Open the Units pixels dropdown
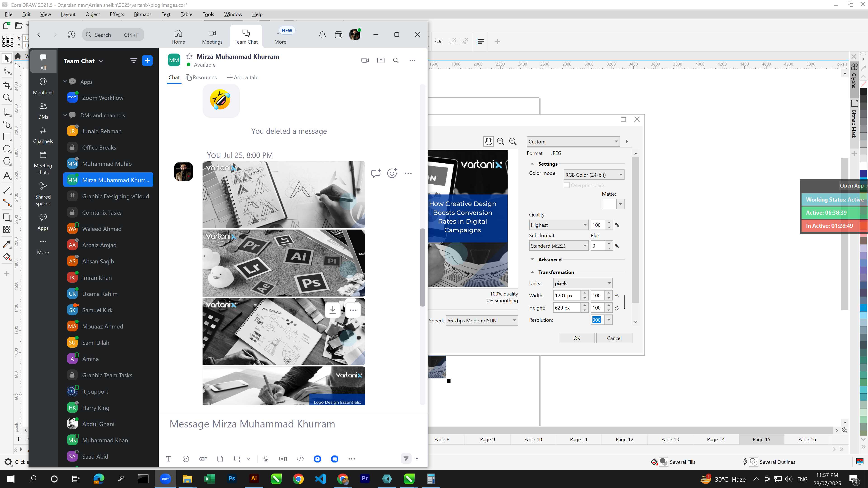This screenshot has height=488, width=868. [x=583, y=283]
